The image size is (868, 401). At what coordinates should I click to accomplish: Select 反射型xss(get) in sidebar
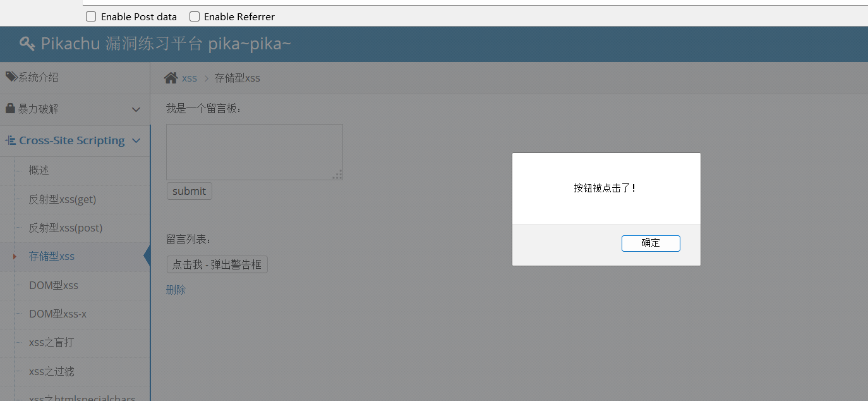point(63,199)
